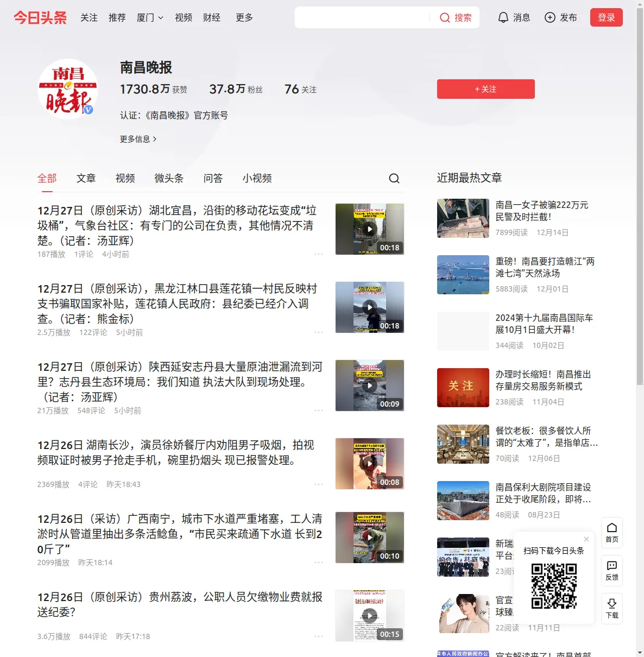Viewport: 644px width, 657px height.
Task: Click the 登录 login button
Action: [x=607, y=17]
